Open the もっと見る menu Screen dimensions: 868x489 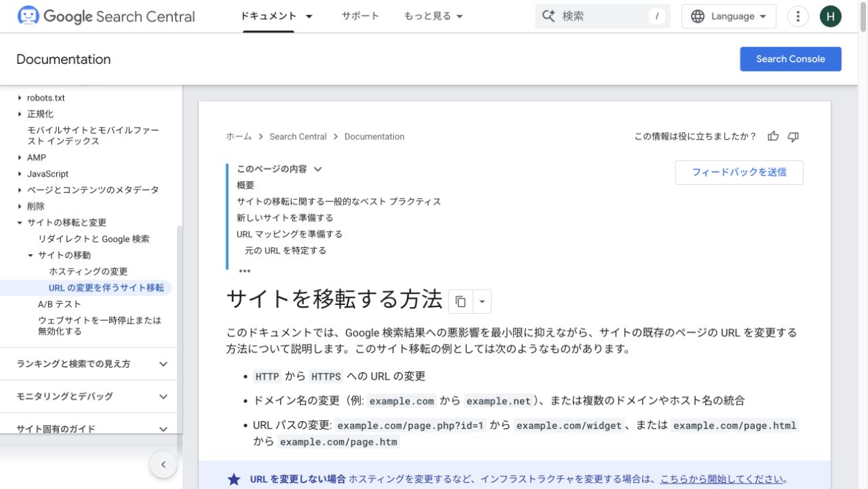(434, 16)
